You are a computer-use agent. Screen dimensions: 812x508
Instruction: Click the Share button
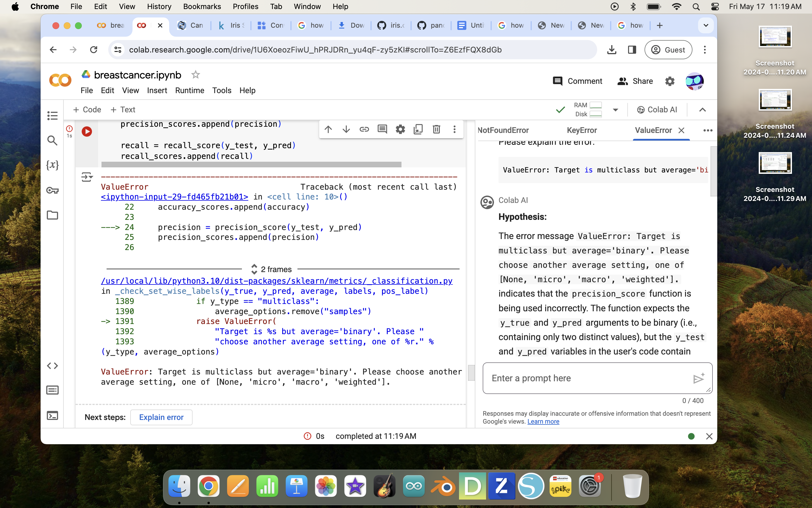click(x=635, y=81)
